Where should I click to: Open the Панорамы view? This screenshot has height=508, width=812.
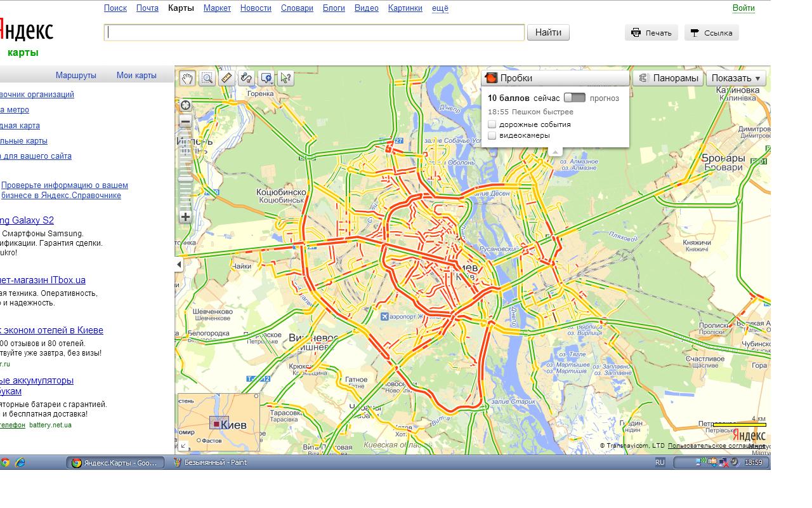pyautogui.click(x=668, y=78)
